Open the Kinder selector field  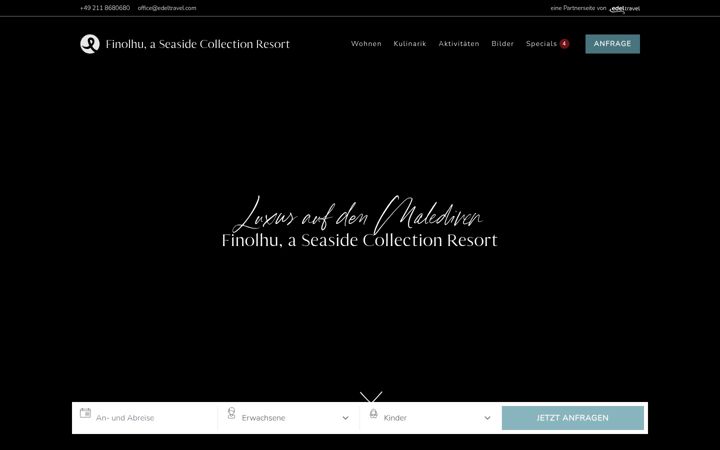430,418
